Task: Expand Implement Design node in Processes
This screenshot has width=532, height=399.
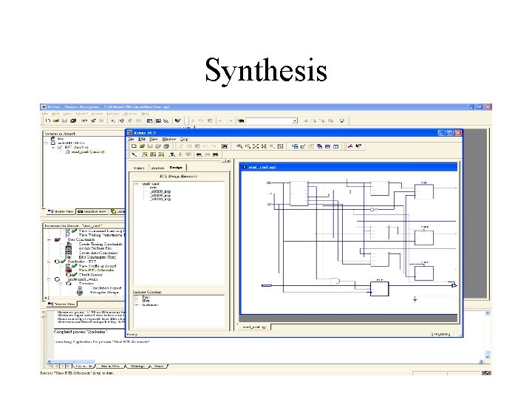Action: tap(49, 279)
